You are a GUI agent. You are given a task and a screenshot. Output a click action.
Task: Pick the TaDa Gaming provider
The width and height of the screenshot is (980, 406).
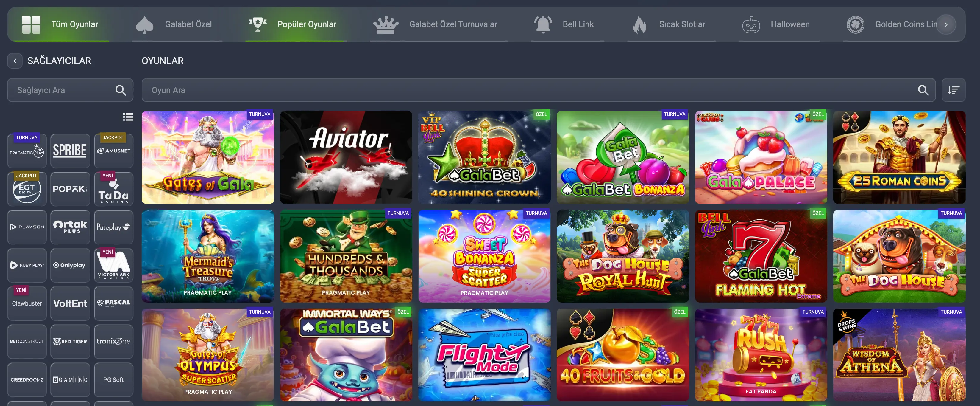113,189
